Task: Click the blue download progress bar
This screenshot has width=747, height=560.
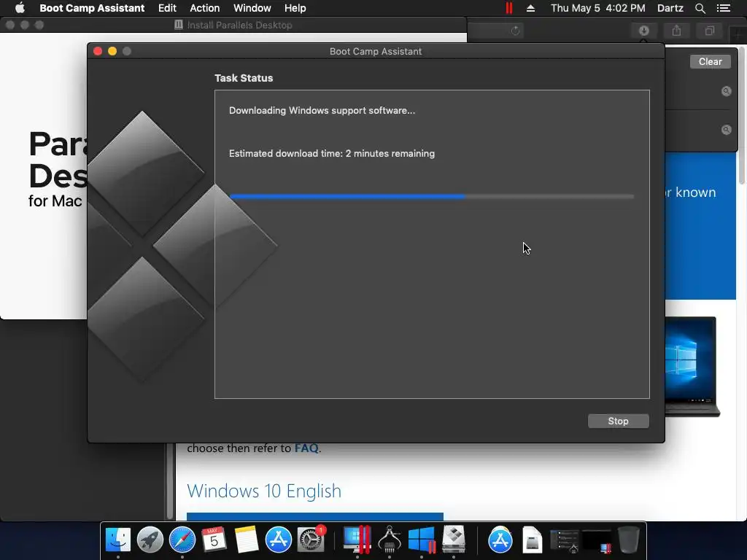Action: [432, 196]
